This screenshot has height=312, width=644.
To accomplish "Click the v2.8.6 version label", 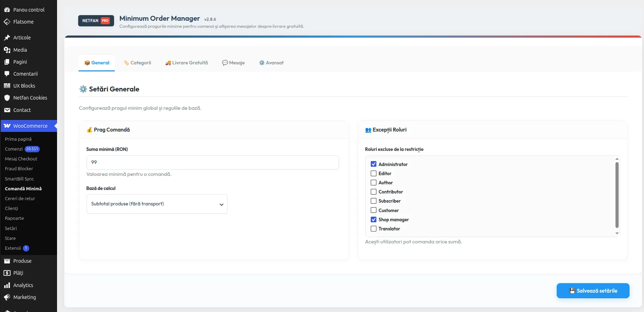I will click(210, 19).
